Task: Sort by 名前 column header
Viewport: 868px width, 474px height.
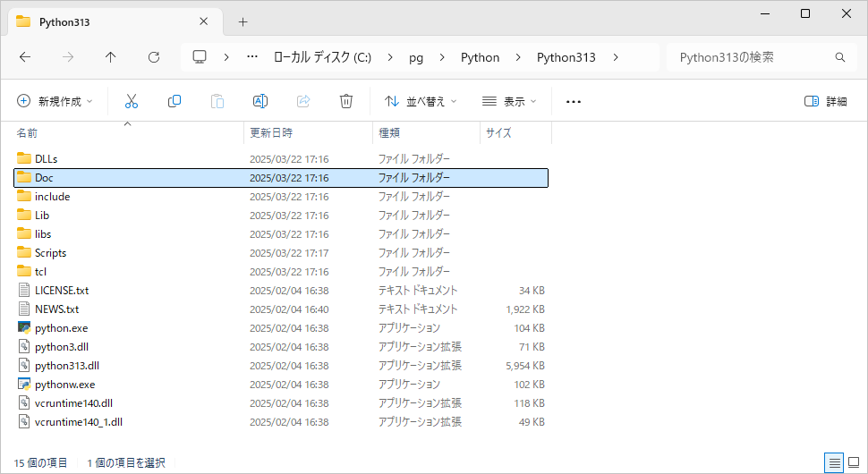Action: [27, 132]
